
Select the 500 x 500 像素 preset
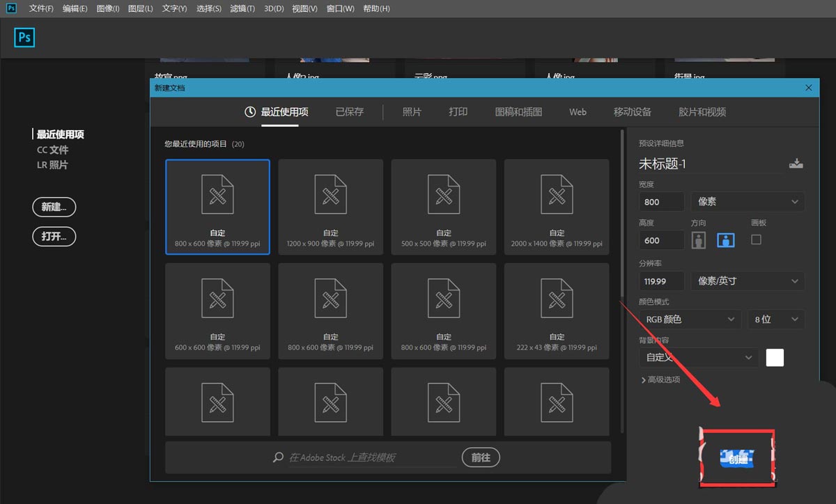point(443,207)
